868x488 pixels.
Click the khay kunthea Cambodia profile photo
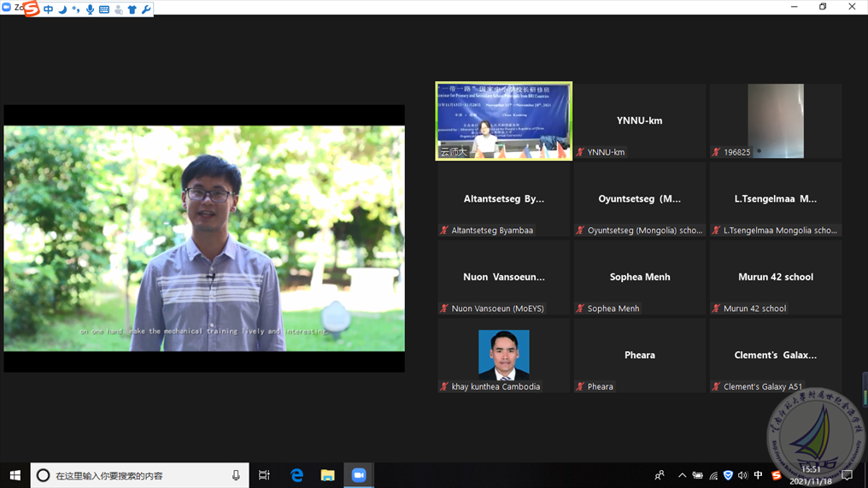pos(503,354)
